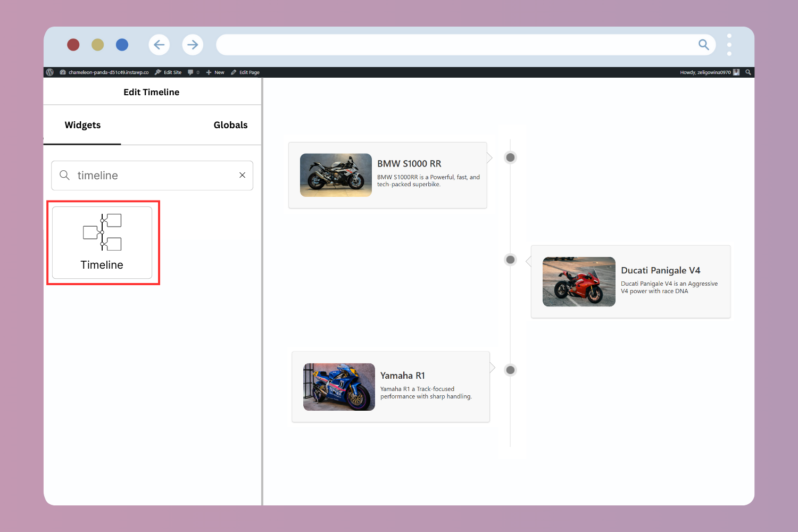This screenshot has height=532, width=798.
Task: Clear the widget search with X
Action: pos(242,175)
